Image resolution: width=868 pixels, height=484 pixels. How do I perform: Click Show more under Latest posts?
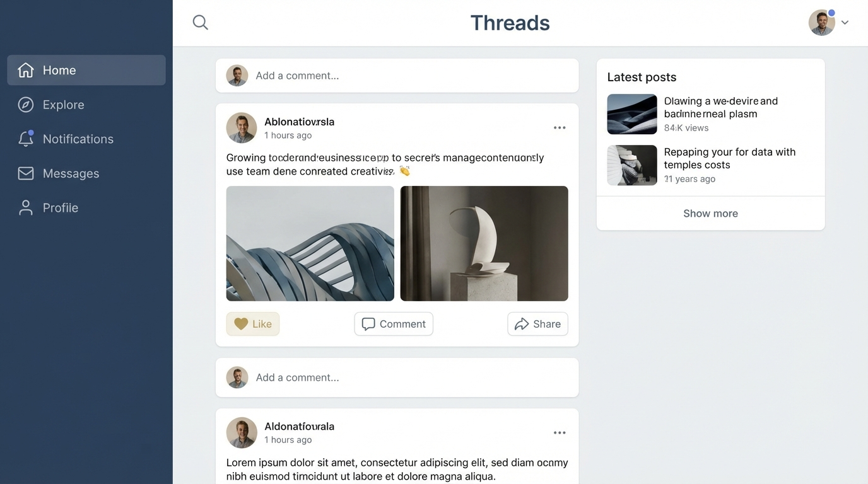711,214
